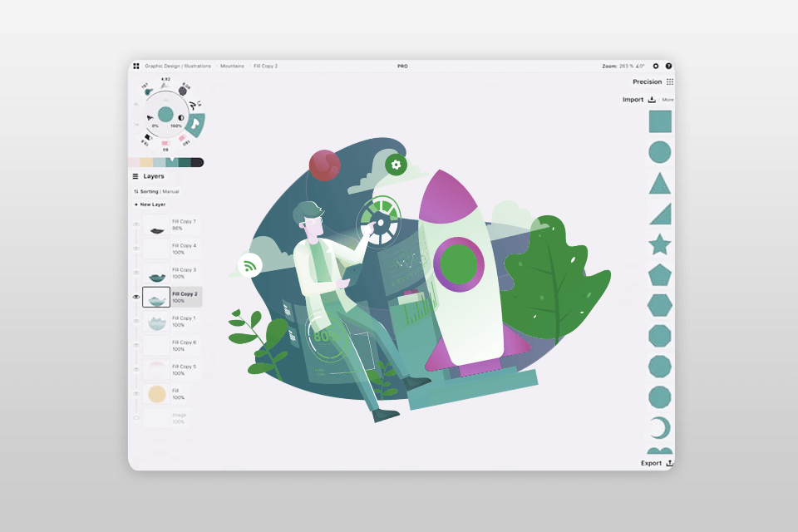798x532 pixels.
Task: Select the triangle shape in the shapes list
Action: click(x=659, y=184)
